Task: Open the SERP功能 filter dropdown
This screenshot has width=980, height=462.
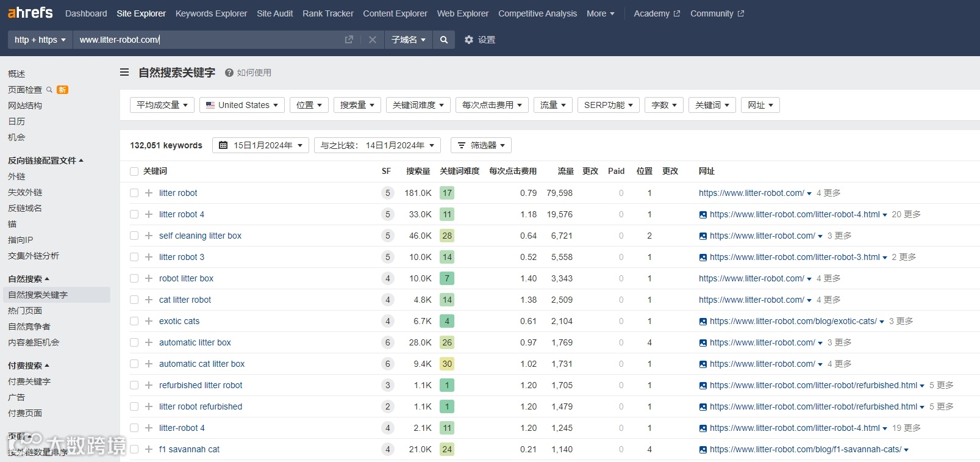Action: [609, 105]
